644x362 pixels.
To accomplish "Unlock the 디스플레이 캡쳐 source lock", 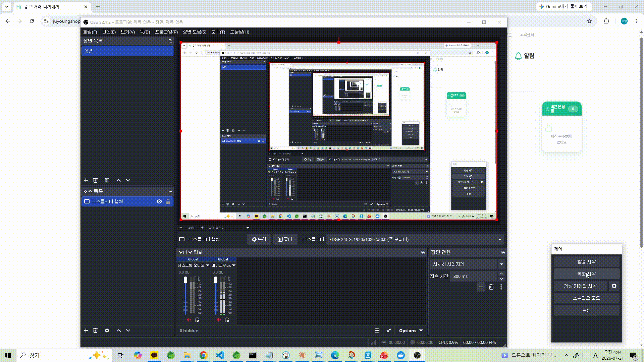I will coord(168,201).
